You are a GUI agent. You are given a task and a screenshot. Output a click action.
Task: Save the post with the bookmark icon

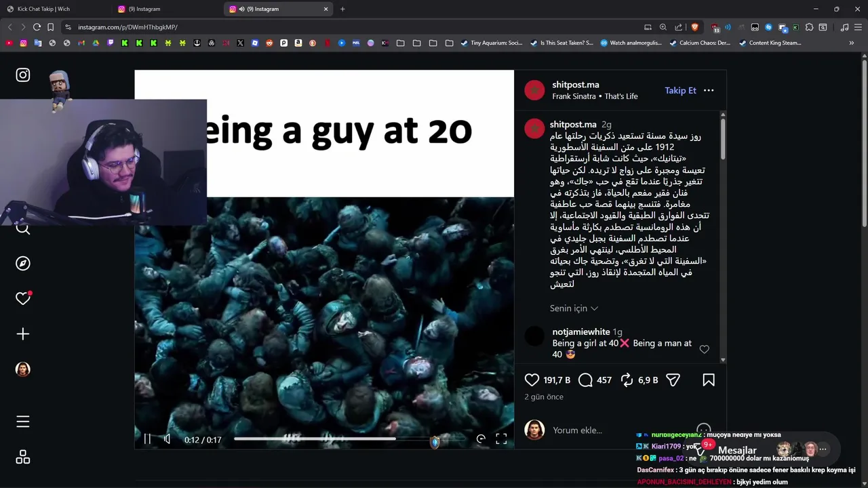click(709, 380)
